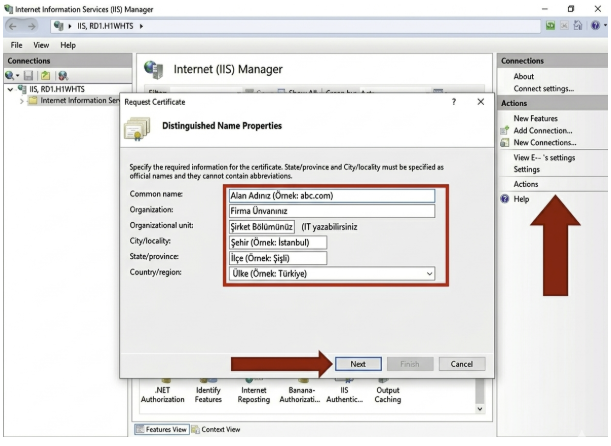Click the disabled Finish button
This screenshot has width=611, height=446.
(410, 364)
